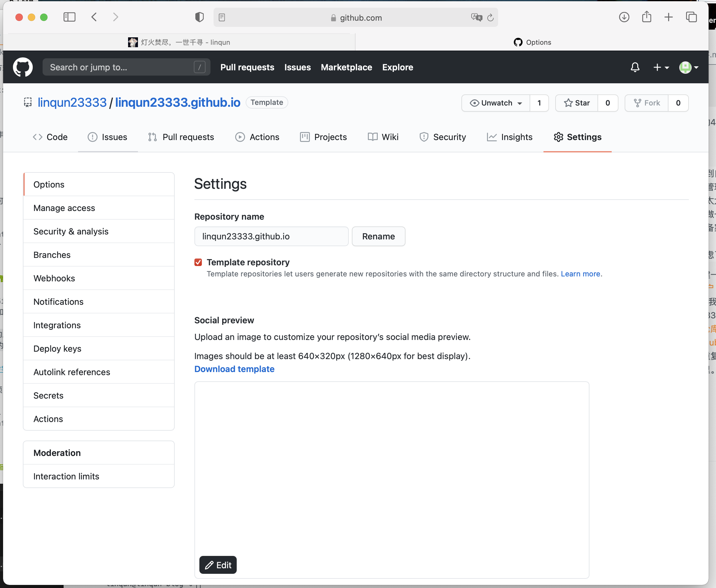Click Edit on social preview
Viewport: 716px width, 588px height.
[x=218, y=565]
